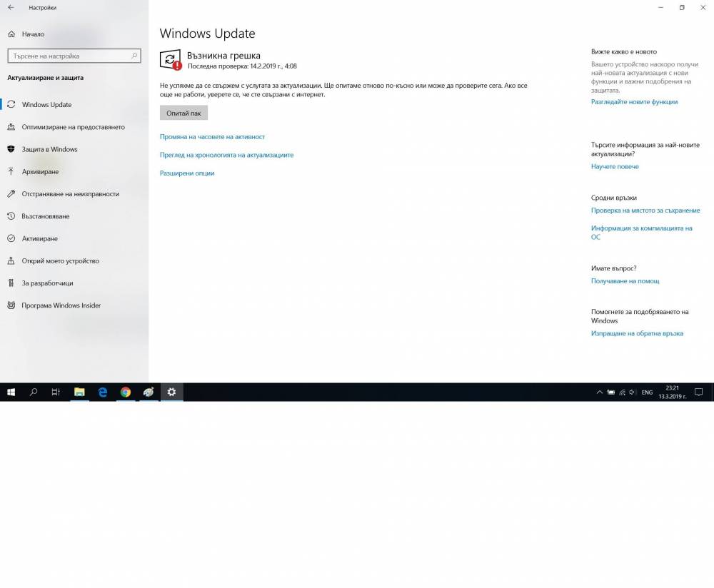Open the Windows Start menu

pyautogui.click(x=11, y=392)
